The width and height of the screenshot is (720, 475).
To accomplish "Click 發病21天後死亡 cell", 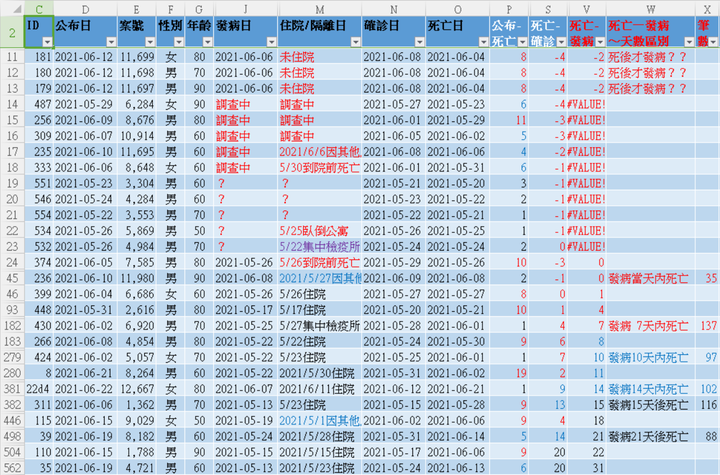I will 651,436.
